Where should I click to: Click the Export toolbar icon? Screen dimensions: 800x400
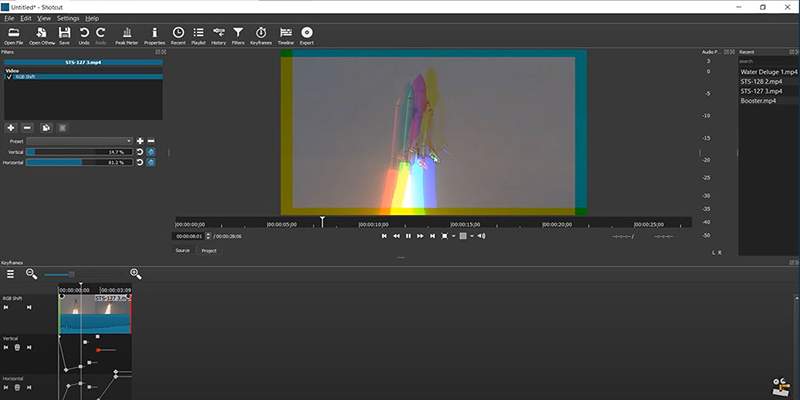point(306,36)
